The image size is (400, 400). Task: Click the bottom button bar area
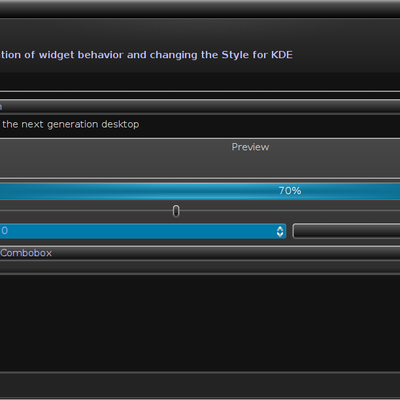[x=200, y=385]
